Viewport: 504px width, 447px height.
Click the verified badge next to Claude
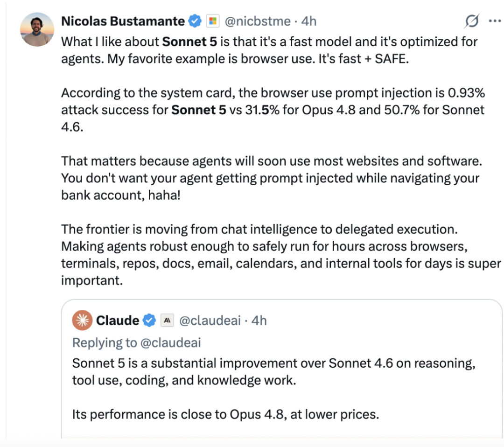click(149, 321)
